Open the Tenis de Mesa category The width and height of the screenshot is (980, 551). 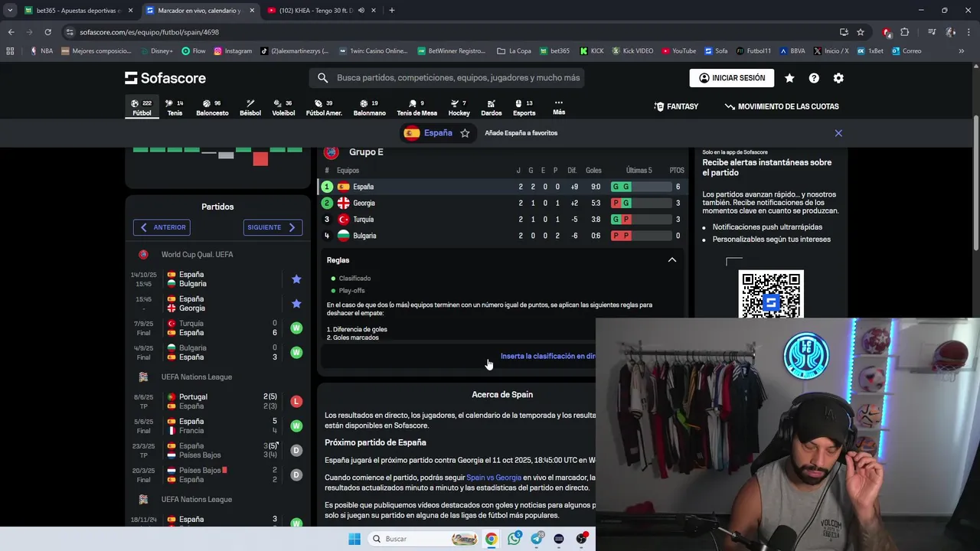pyautogui.click(x=416, y=107)
